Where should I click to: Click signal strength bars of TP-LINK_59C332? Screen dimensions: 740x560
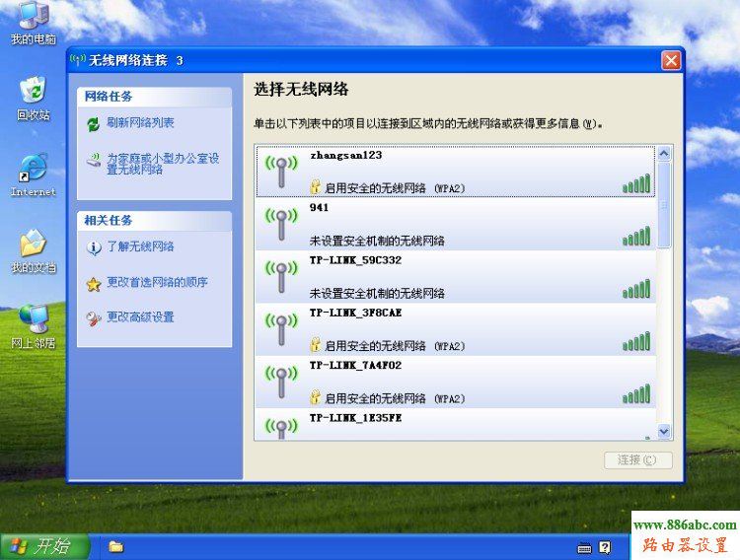pyautogui.click(x=636, y=289)
